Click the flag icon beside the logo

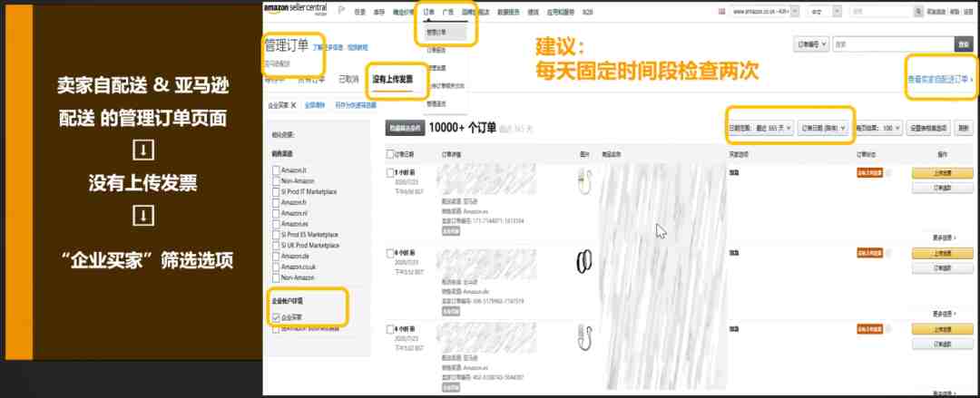pos(341,11)
